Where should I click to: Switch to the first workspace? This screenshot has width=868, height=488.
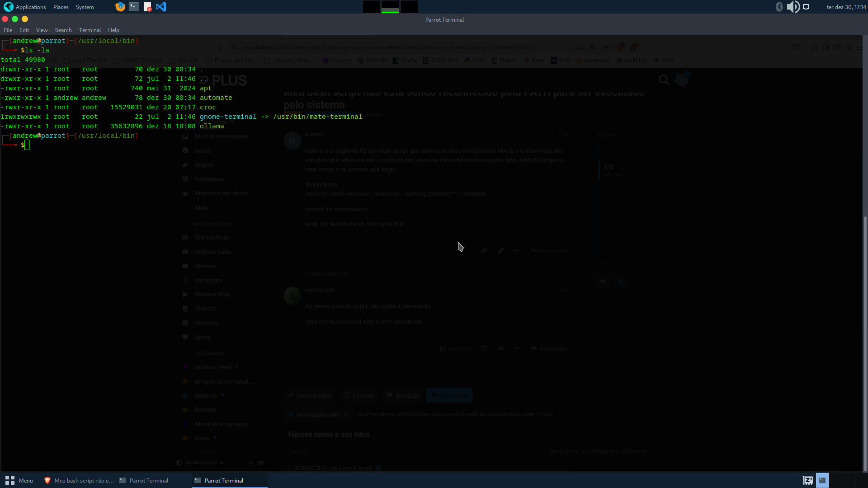(x=371, y=7)
